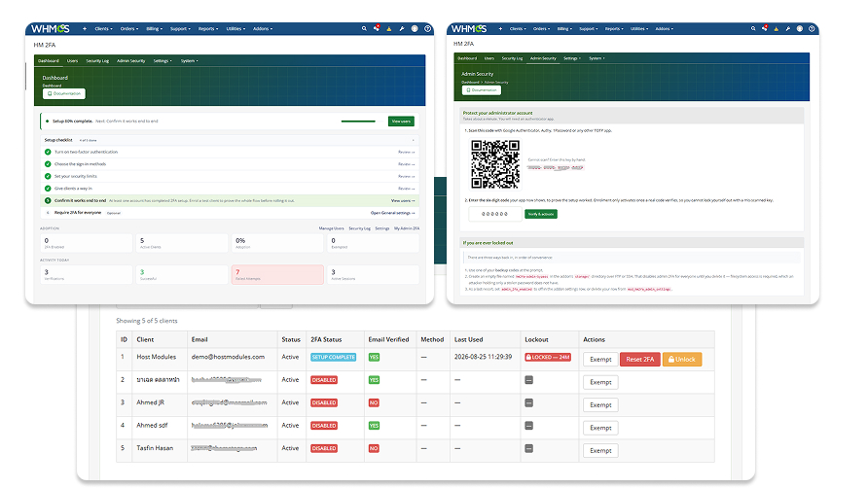Viewport: 868px width, 488px height.
Task: Click green check next to Set your security limits
Action: point(48,177)
